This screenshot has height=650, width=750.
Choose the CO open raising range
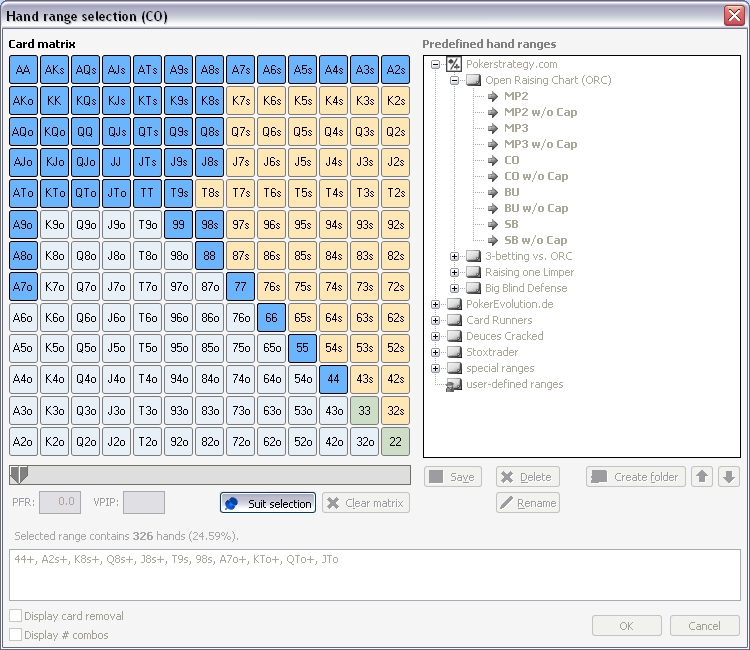tap(512, 160)
